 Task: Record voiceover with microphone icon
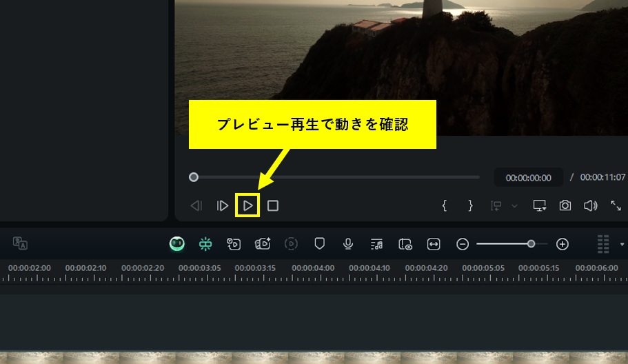click(x=348, y=244)
